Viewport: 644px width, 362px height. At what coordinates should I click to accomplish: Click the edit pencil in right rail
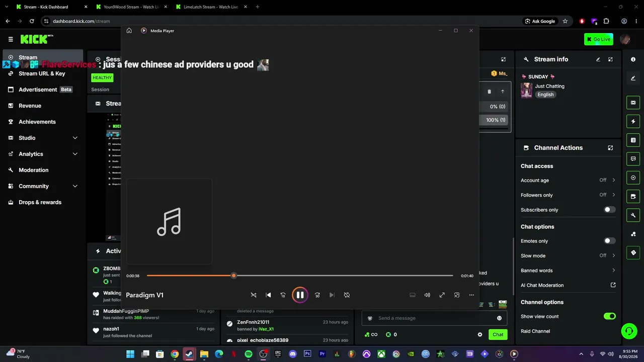[633, 78]
